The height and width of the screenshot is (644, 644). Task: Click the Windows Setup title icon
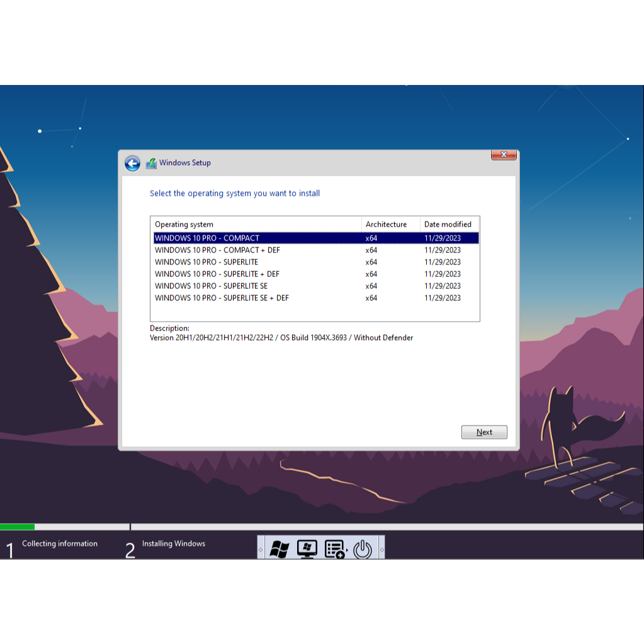(x=151, y=164)
